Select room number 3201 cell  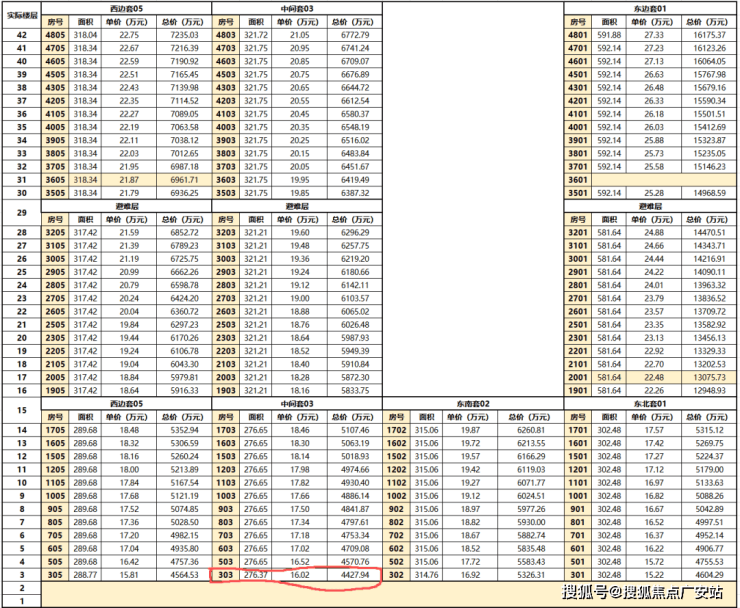pyautogui.click(x=578, y=232)
